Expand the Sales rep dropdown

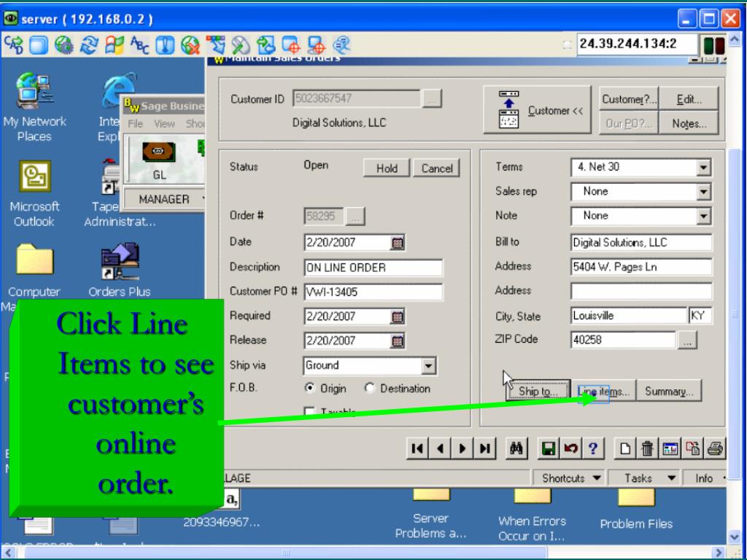click(x=703, y=192)
